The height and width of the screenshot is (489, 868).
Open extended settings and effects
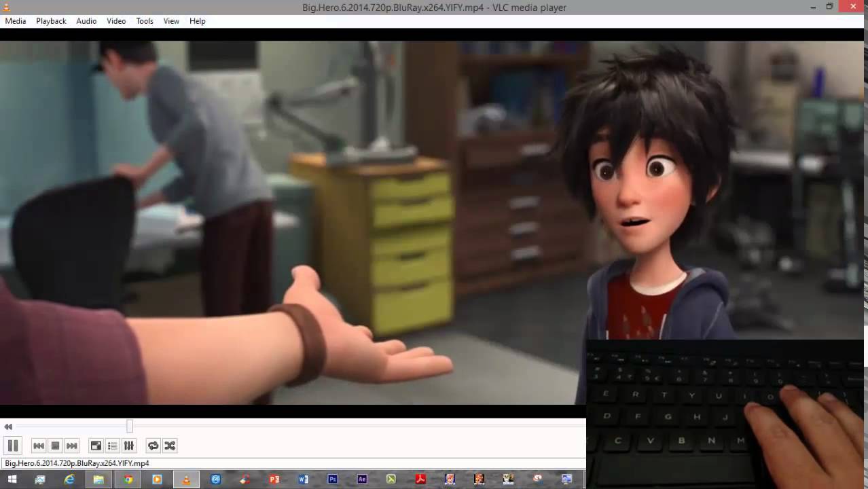(x=128, y=446)
